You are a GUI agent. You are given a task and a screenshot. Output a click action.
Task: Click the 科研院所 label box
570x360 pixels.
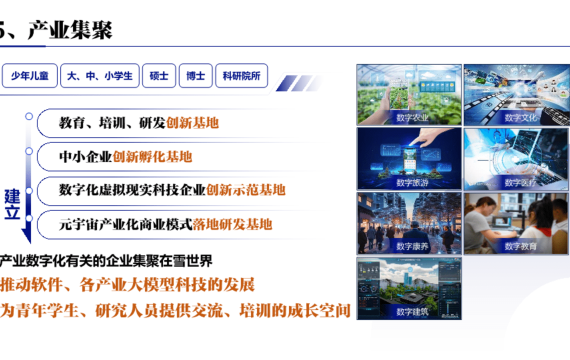pos(242,76)
